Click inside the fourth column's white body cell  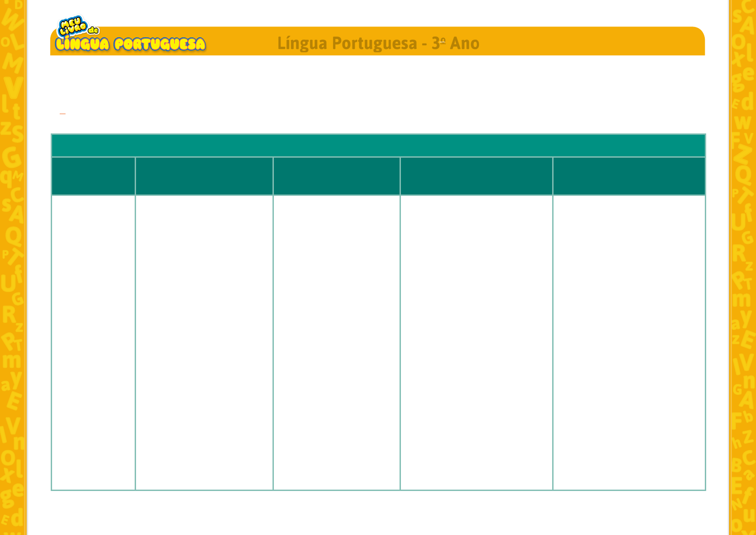pyautogui.click(x=476, y=342)
